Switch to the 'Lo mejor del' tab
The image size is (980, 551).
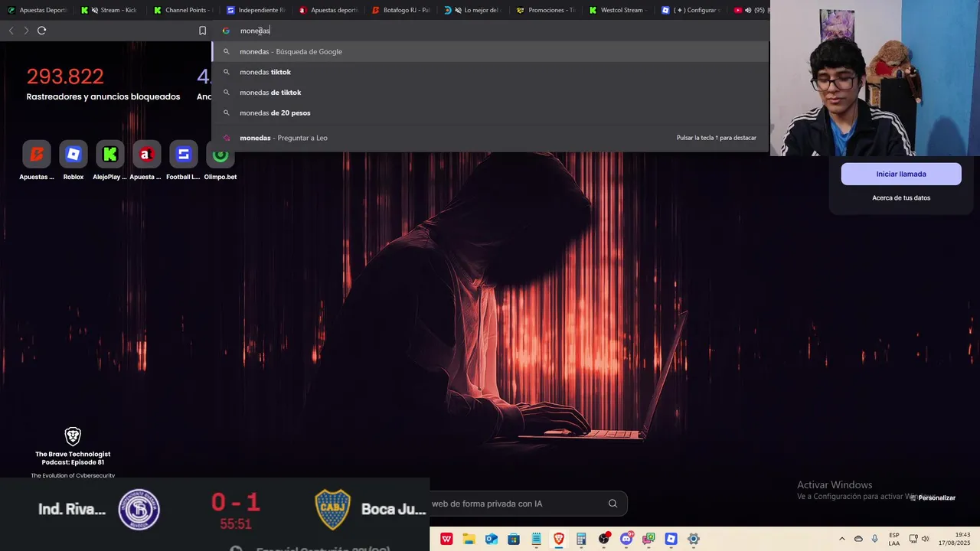(473, 10)
